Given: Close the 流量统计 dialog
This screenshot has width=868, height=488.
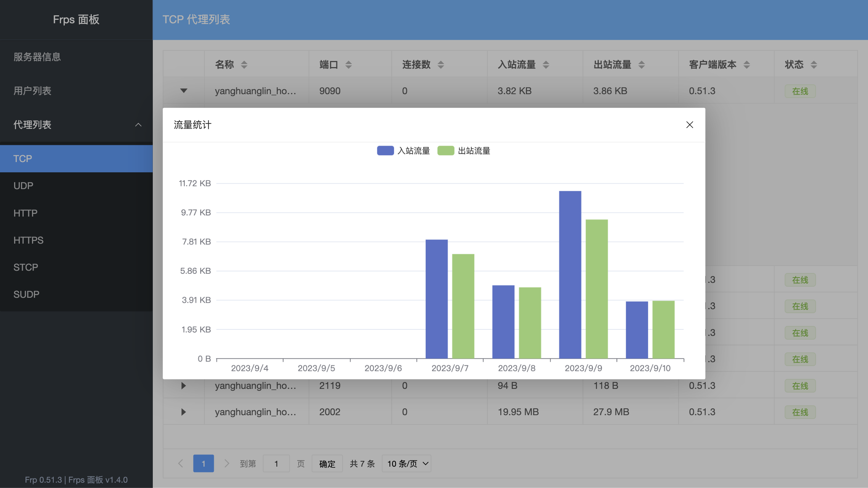Looking at the screenshot, I should [689, 125].
